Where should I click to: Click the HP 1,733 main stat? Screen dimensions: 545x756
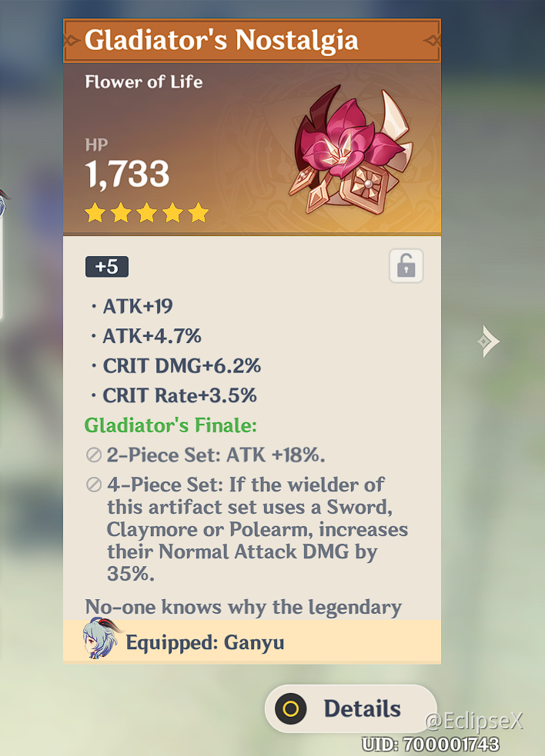pyautogui.click(x=128, y=165)
